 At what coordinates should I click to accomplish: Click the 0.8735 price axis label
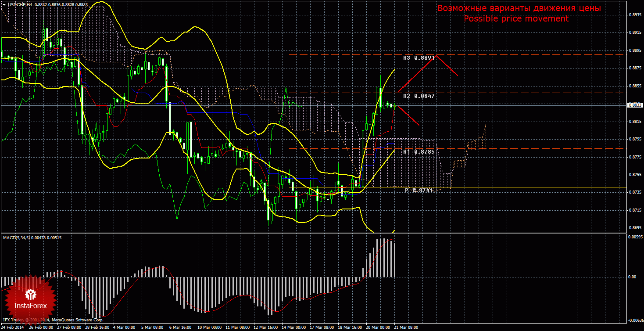click(635, 192)
